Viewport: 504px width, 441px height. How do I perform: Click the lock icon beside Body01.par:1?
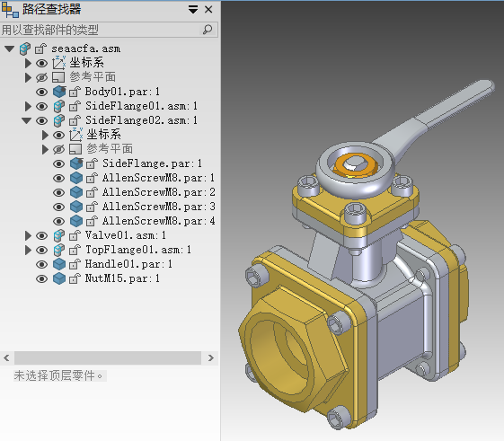pos(75,92)
